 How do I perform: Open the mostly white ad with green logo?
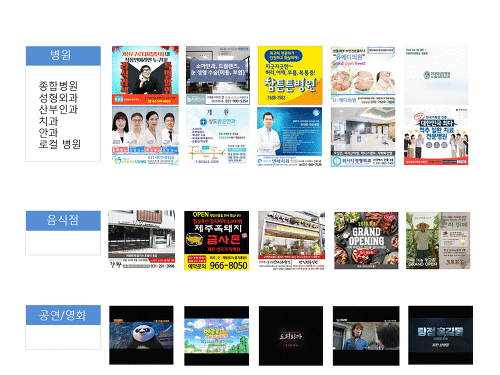pyautogui.click(x=436, y=75)
